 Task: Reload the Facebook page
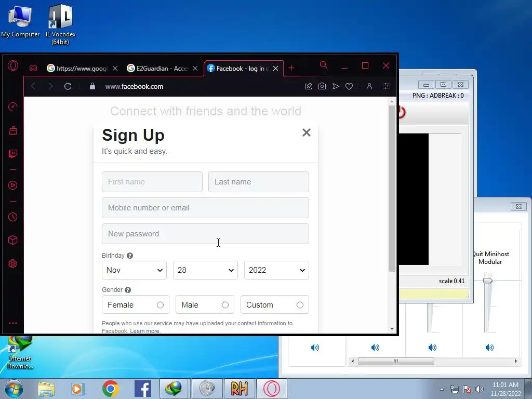pyautogui.click(x=68, y=86)
